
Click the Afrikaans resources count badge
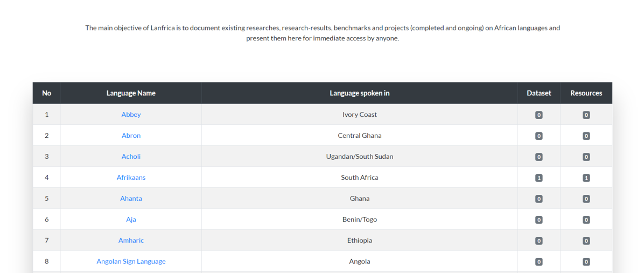click(x=586, y=178)
